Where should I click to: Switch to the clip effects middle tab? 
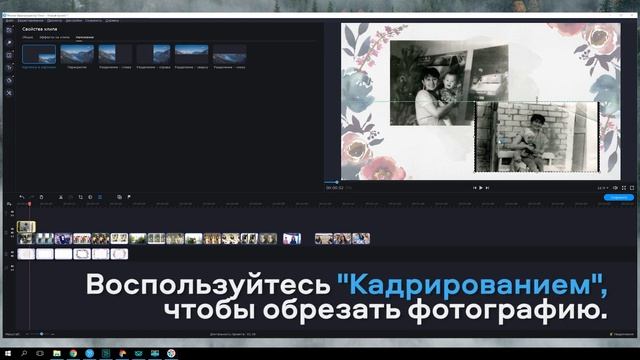55,37
